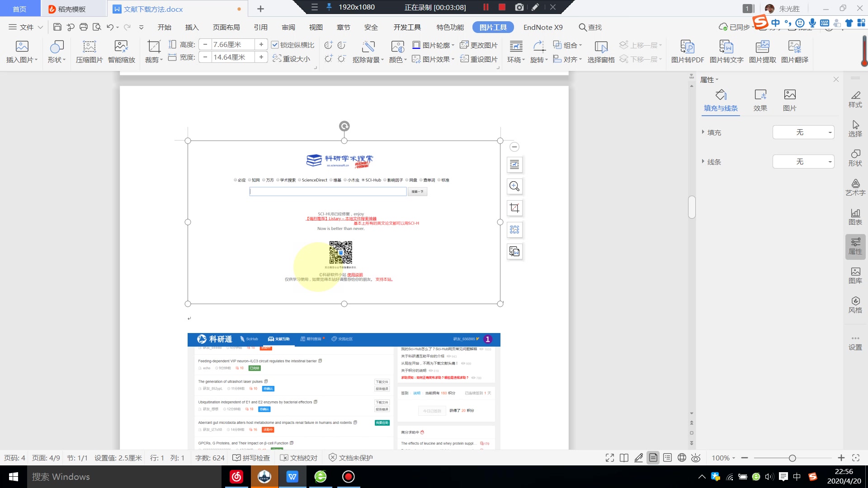The height and width of the screenshot is (488, 868).
Task: Open the Picture Effects (图片效果) dropdown
Action: pyautogui.click(x=433, y=59)
